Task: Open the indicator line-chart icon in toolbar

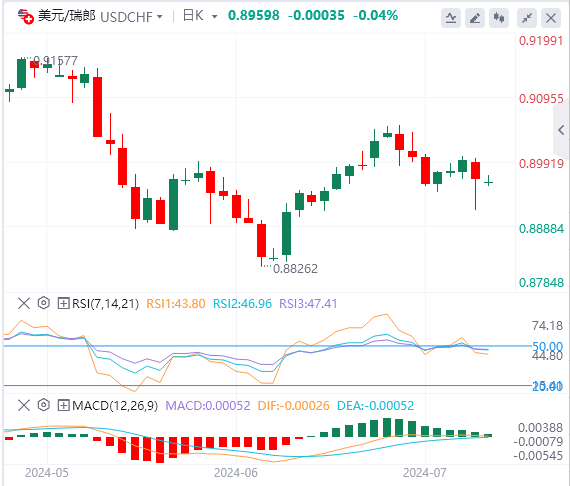Action: [x=451, y=17]
